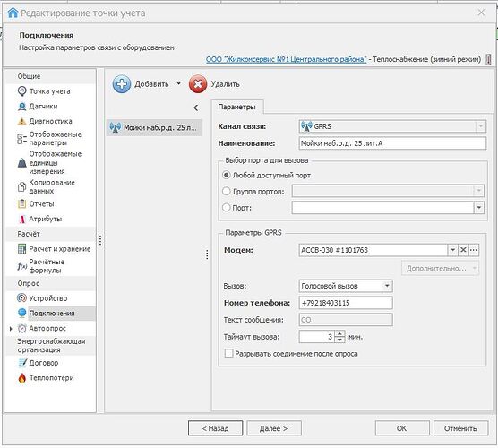Image resolution: width=498 pixels, height=448 pixels.
Task: Open Отображаемые параметры icon
Action: click(x=21, y=139)
